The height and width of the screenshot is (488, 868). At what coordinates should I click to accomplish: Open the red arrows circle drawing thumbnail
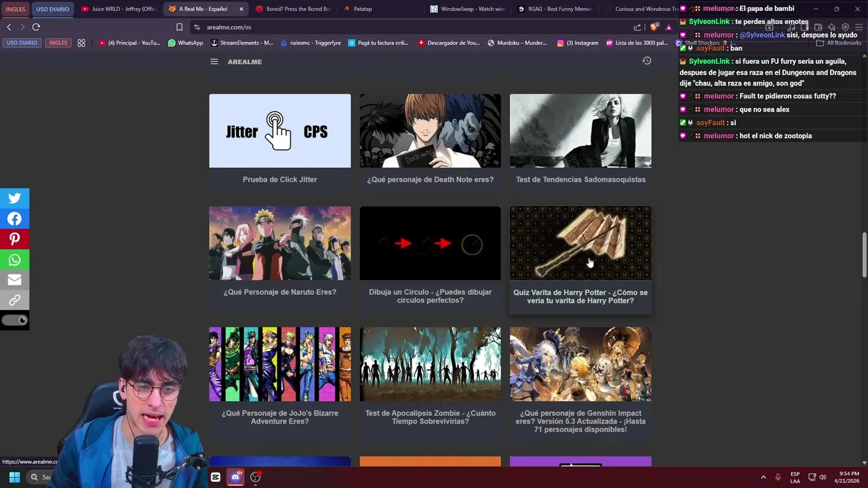(x=431, y=243)
